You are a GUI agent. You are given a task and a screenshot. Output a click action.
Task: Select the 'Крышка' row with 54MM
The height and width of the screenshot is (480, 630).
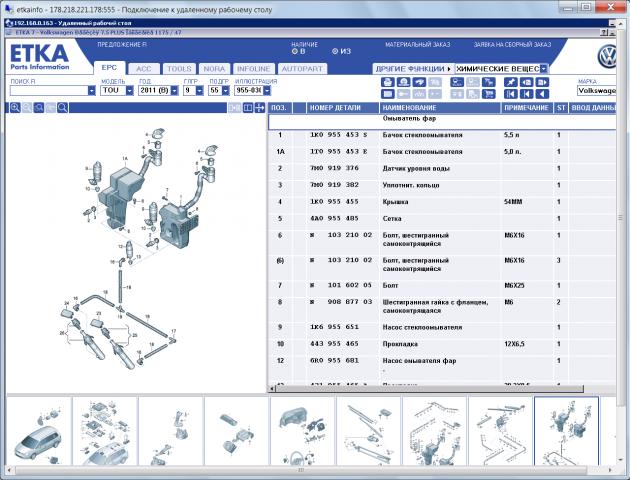(442, 202)
